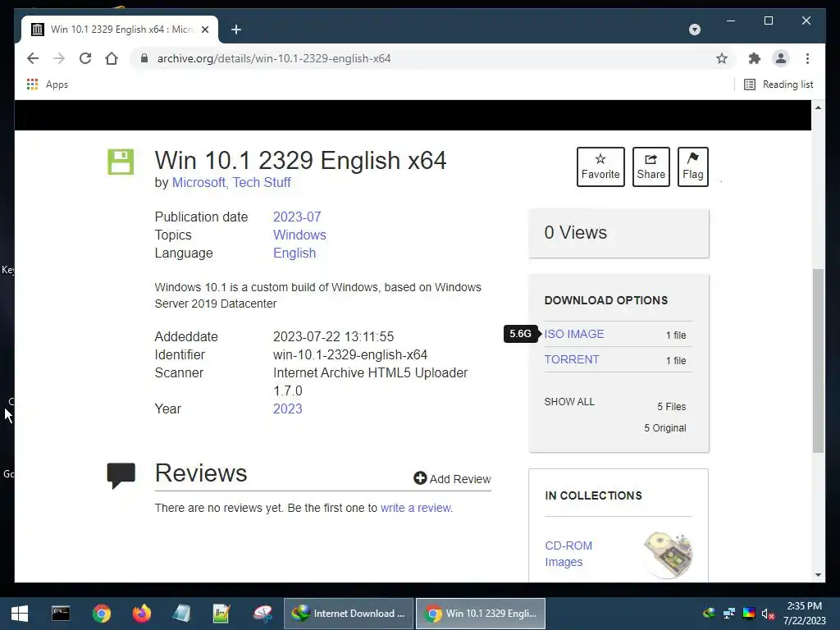The image size is (840, 630).
Task: Go back using the browser back arrow
Action: tap(33, 58)
